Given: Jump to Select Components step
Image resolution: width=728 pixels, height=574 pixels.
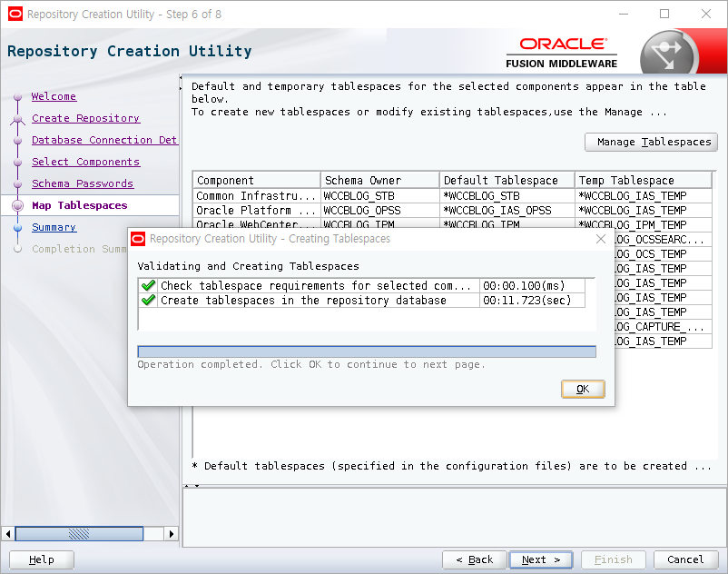Looking at the screenshot, I should (85, 162).
